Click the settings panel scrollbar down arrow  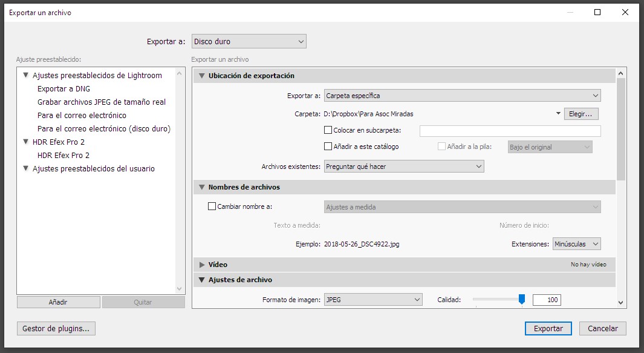tap(620, 302)
